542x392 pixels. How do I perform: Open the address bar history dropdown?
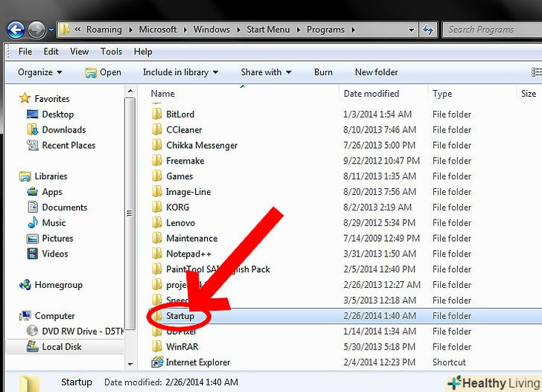pyautogui.click(x=411, y=30)
